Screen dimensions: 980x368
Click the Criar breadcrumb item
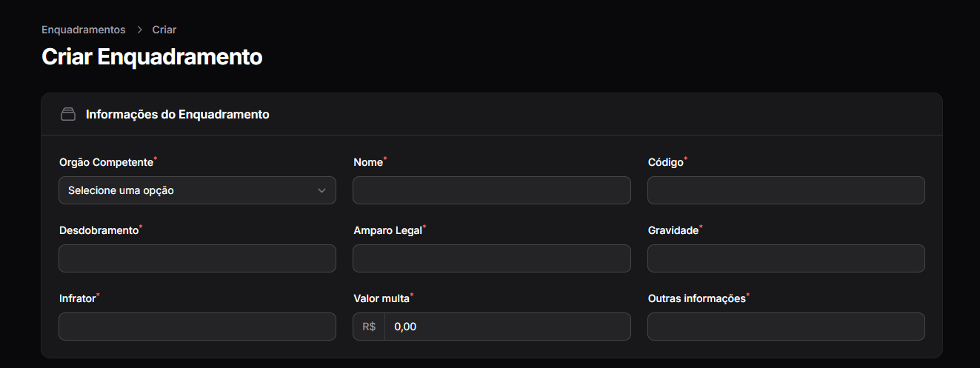(x=164, y=30)
